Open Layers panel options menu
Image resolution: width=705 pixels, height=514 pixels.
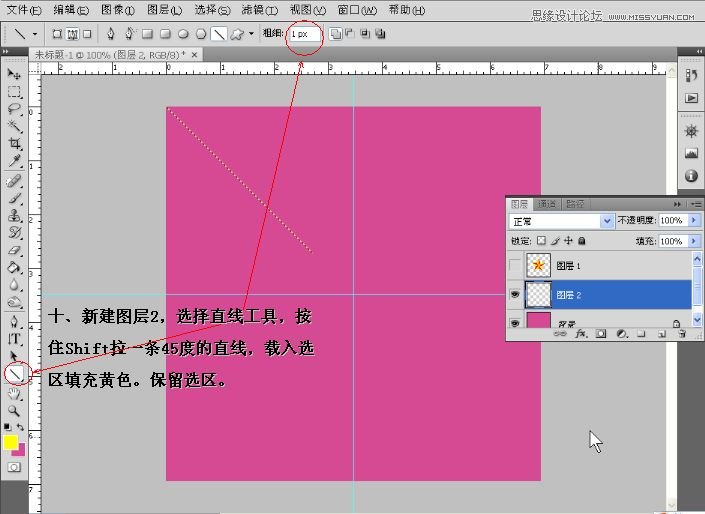coord(695,204)
